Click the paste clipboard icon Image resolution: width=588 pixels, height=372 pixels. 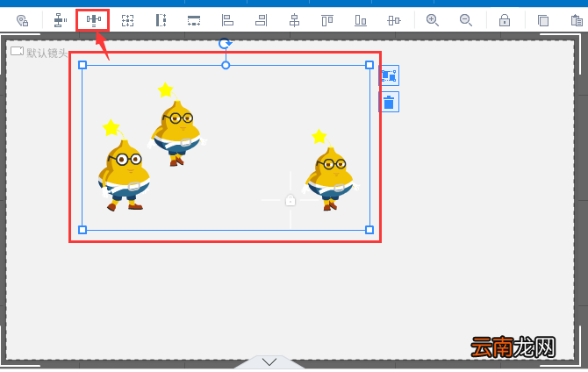pos(577,20)
